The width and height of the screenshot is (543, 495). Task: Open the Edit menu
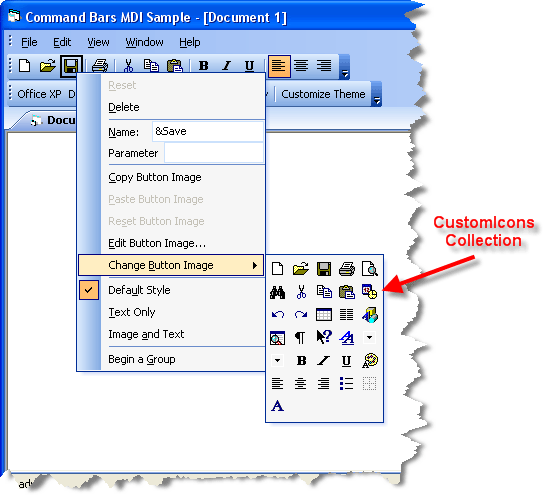(x=62, y=42)
